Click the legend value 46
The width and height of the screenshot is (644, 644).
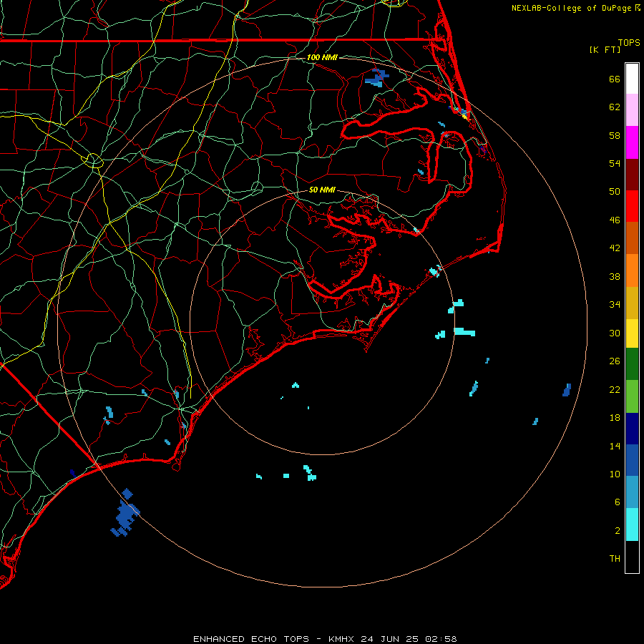[x=615, y=220]
